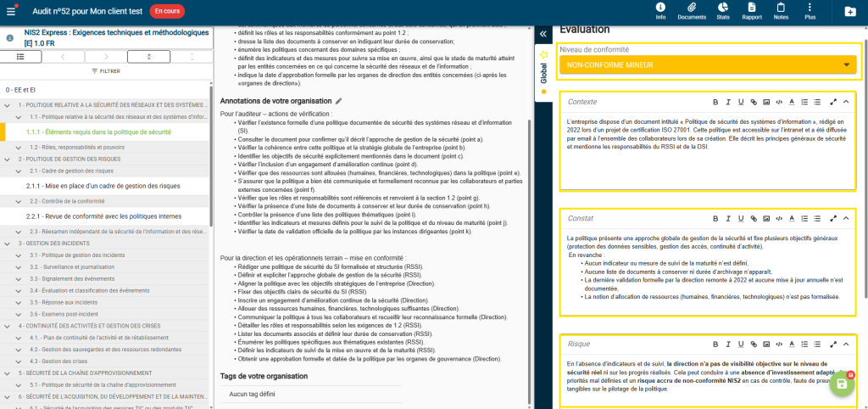Insert link in the Contexte editor
This screenshot has width=868, height=409.
[754, 102]
